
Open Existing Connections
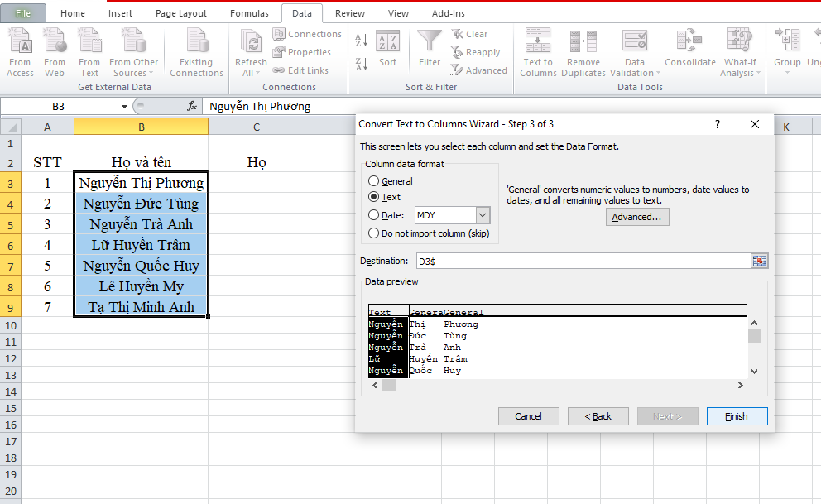pos(196,52)
